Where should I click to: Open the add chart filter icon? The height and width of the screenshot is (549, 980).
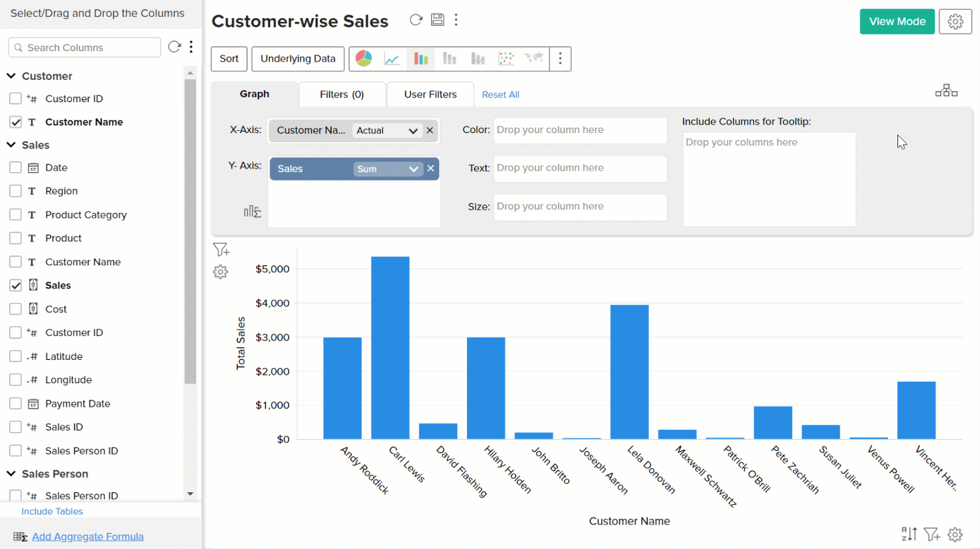221,250
